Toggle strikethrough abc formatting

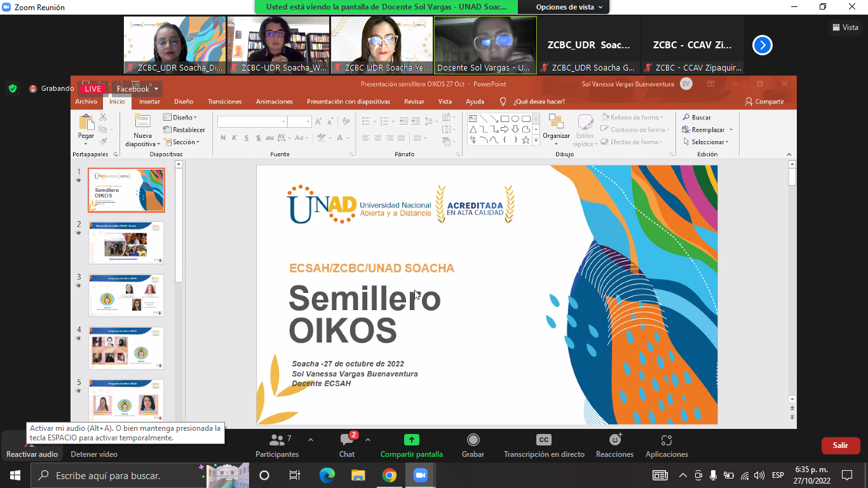coord(270,138)
